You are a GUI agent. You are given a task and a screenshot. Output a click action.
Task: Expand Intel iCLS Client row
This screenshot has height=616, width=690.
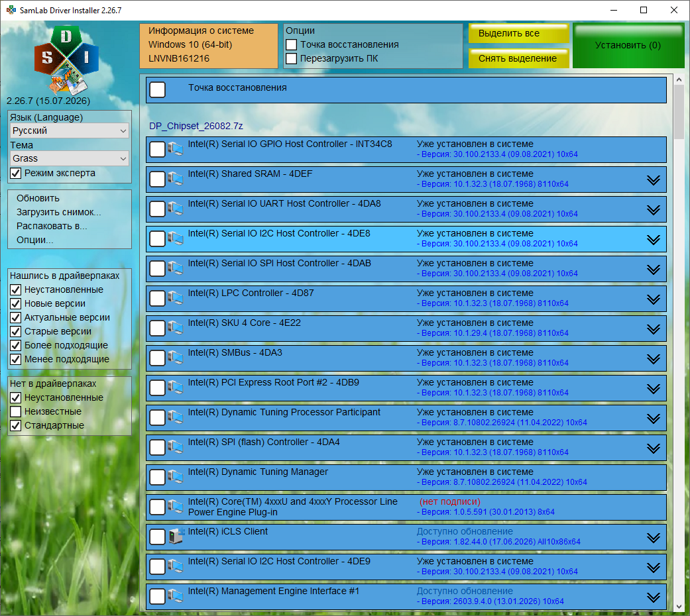pyautogui.click(x=654, y=539)
